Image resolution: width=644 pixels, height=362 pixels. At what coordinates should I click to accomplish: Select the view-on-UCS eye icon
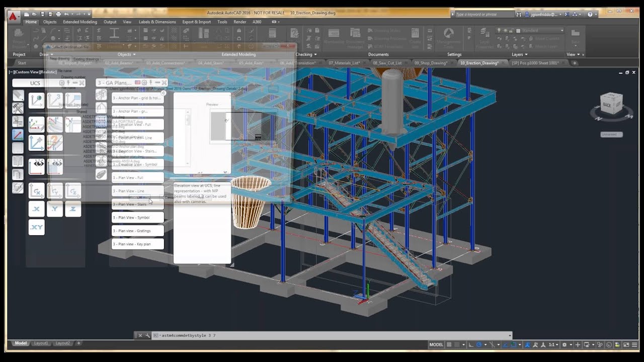[x=36, y=166]
